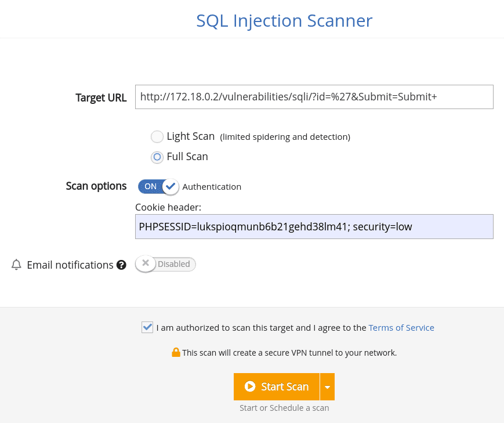This screenshot has height=423, width=504.
Task: Open the Email notifications help tooltip
Action: point(121,265)
